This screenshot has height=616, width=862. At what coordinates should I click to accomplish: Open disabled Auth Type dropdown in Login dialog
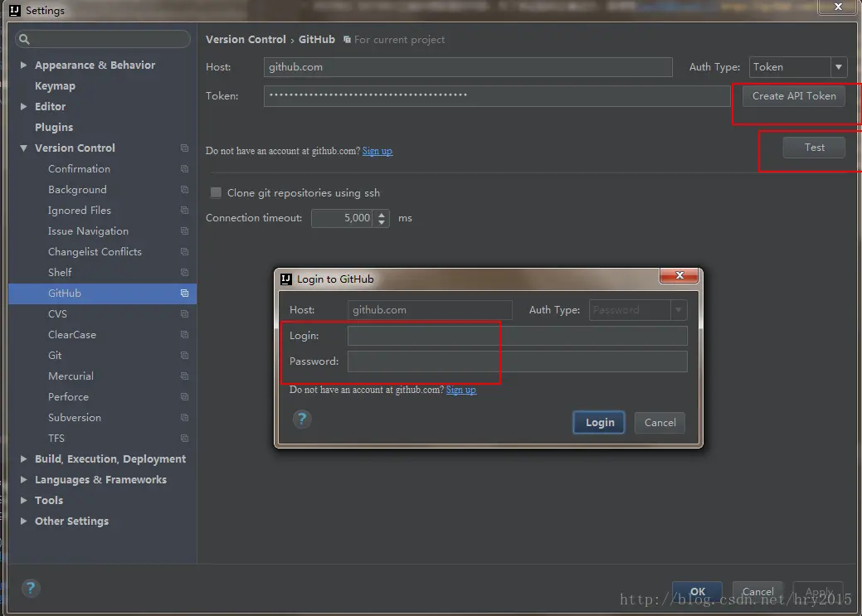click(x=679, y=310)
